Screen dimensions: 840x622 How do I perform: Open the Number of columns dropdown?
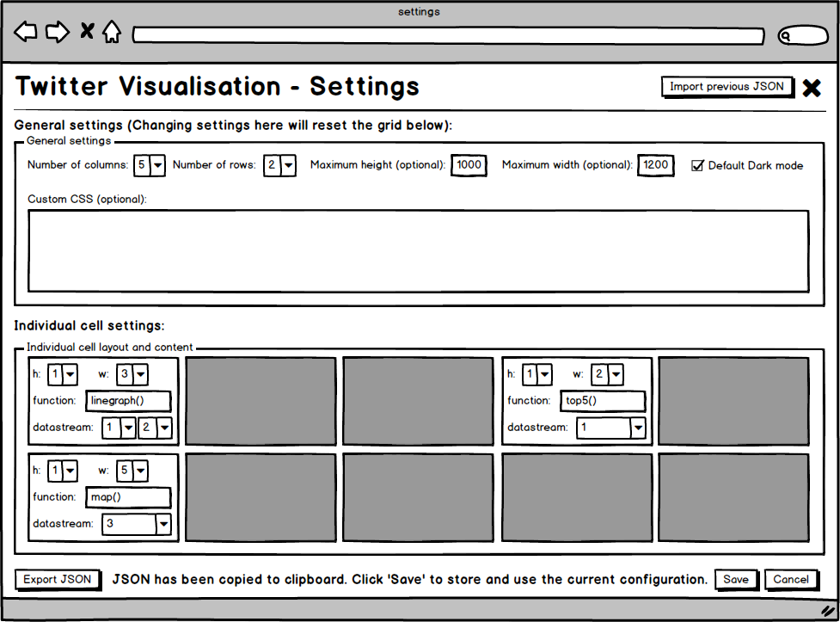tap(150, 165)
